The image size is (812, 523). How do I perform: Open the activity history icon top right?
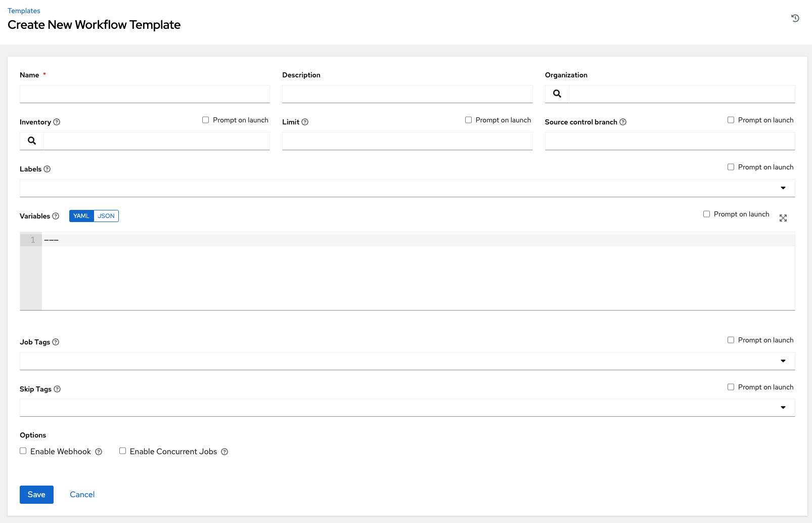coord(795,18)
